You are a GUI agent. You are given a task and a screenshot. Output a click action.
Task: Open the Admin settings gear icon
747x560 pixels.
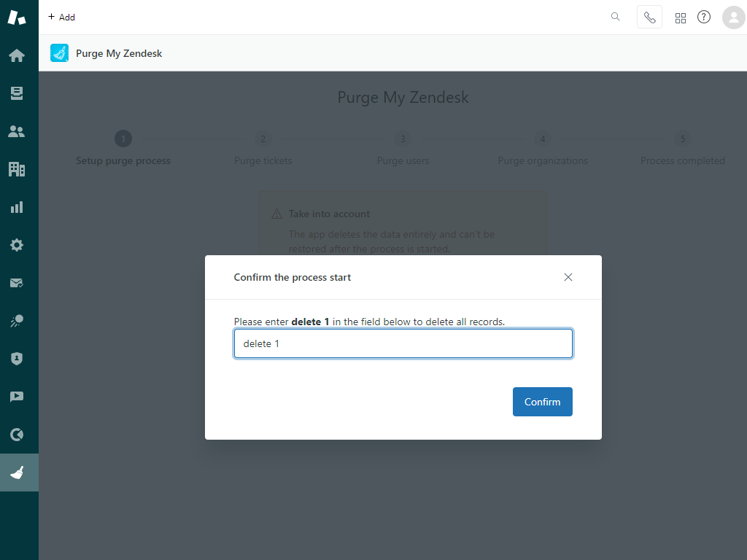point(16,244)
